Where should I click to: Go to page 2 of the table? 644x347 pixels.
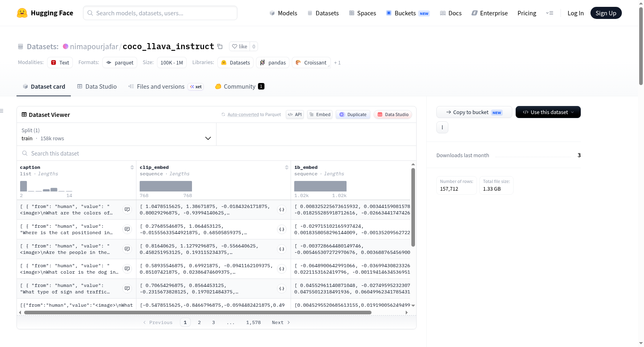coord(199,322)
